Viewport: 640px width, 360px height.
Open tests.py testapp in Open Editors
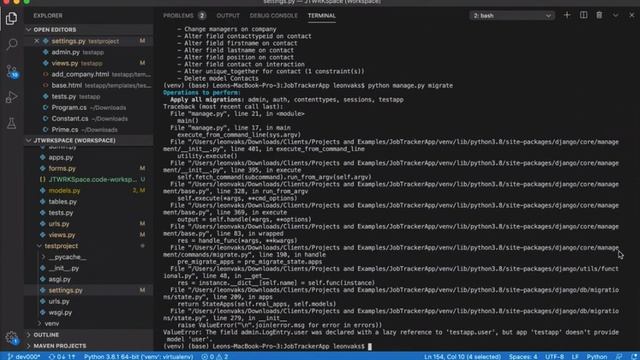89,96
